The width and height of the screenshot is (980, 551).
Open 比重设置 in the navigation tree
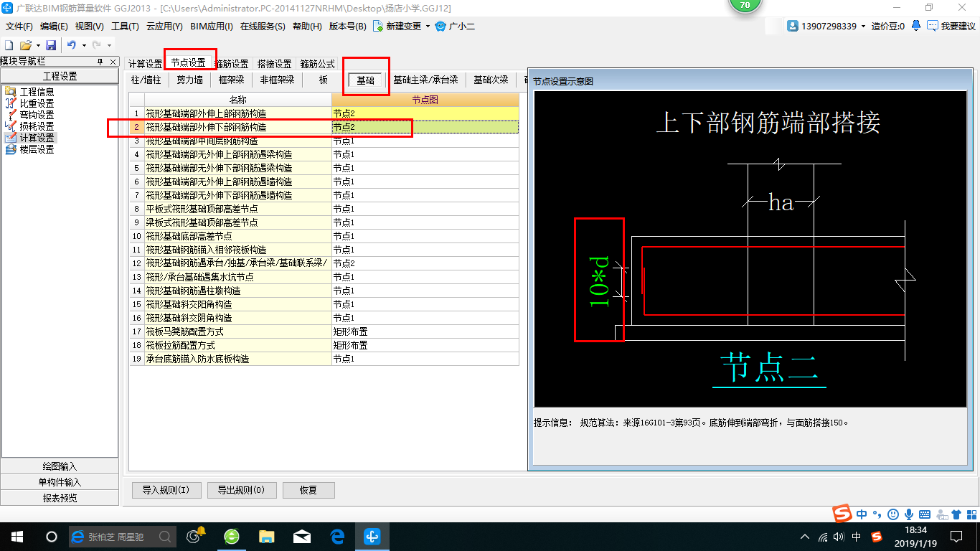pos(37,103)
